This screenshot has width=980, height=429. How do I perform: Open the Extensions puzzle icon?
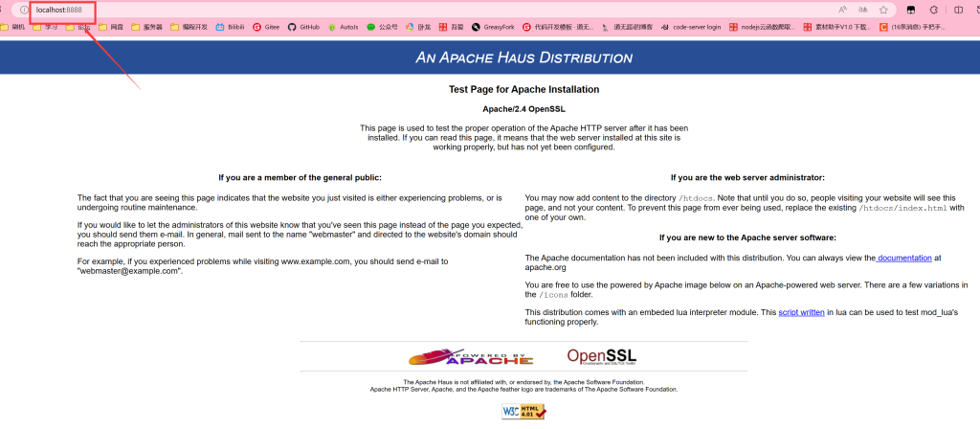click(934, 10)
